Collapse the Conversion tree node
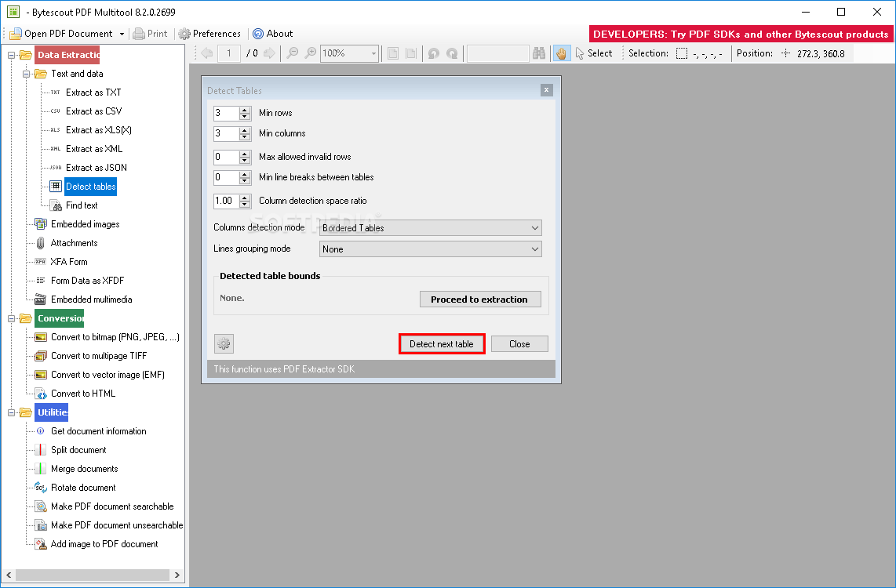Viewport: 896px width, 588px height. click(x=11, y=319)
